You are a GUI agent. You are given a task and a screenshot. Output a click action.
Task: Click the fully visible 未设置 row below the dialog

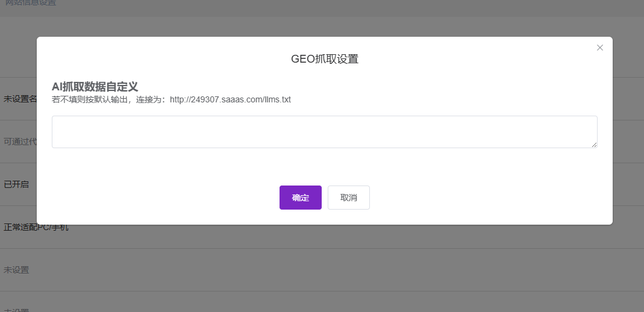(16, 270)
